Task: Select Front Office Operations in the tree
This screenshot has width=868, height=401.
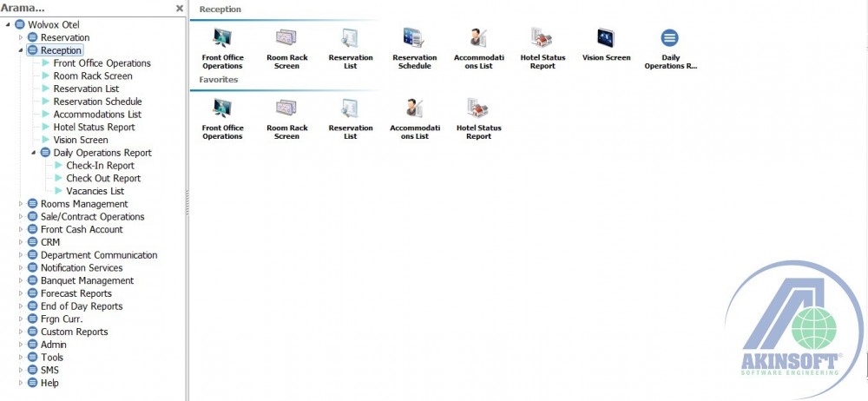Action: point(102,63)
